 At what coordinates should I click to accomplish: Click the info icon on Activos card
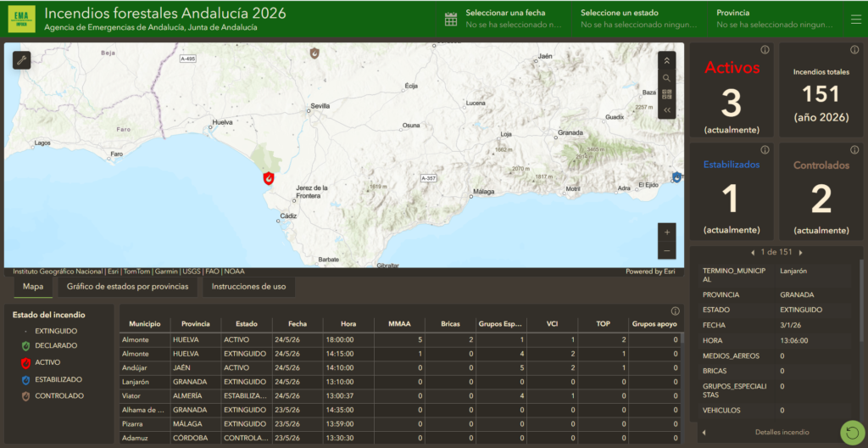point(765,50)
